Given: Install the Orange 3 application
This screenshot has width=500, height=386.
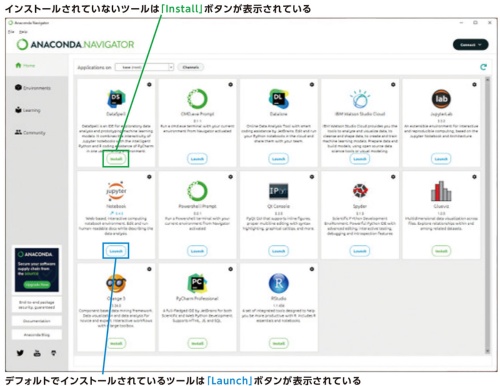Looking at the screenshot, I should click(x=116, y=343).
